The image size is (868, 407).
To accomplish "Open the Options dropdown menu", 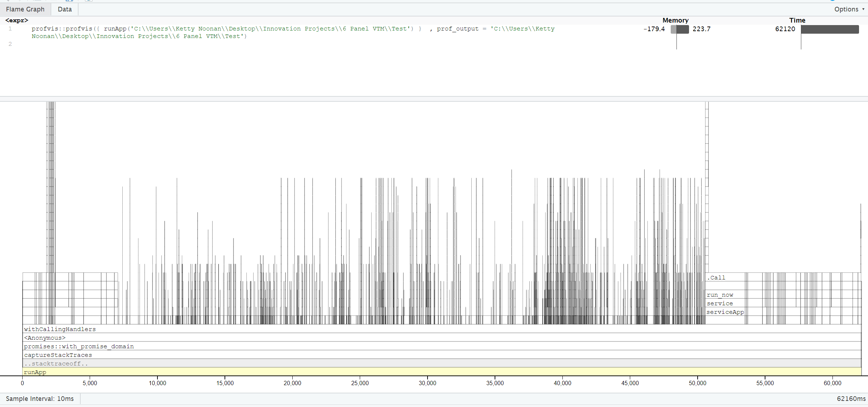I will [849, 9].
